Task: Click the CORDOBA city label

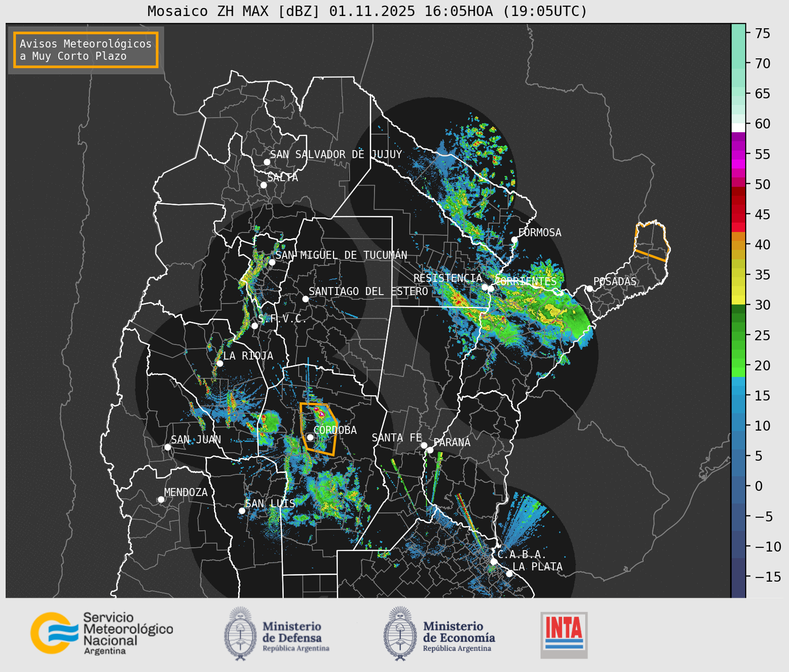Action: pyautogui.click(x=335, y=430)
